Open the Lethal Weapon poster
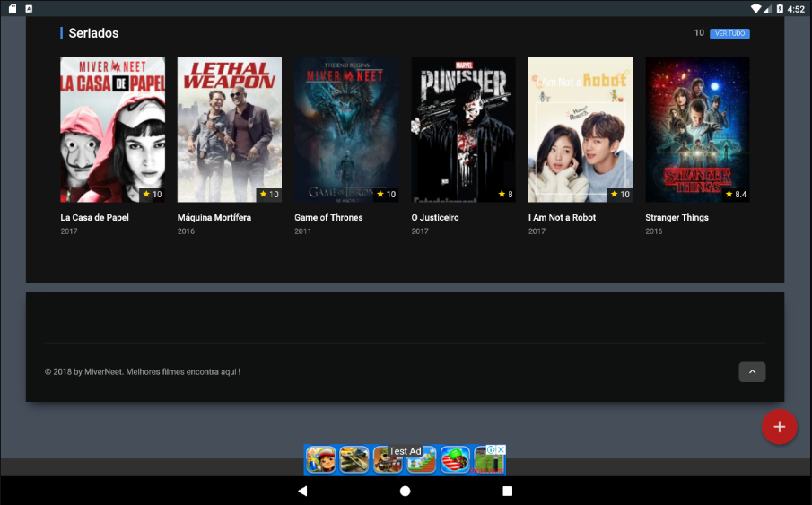Screen dimensions: 812x505 [x=230, y=129]
